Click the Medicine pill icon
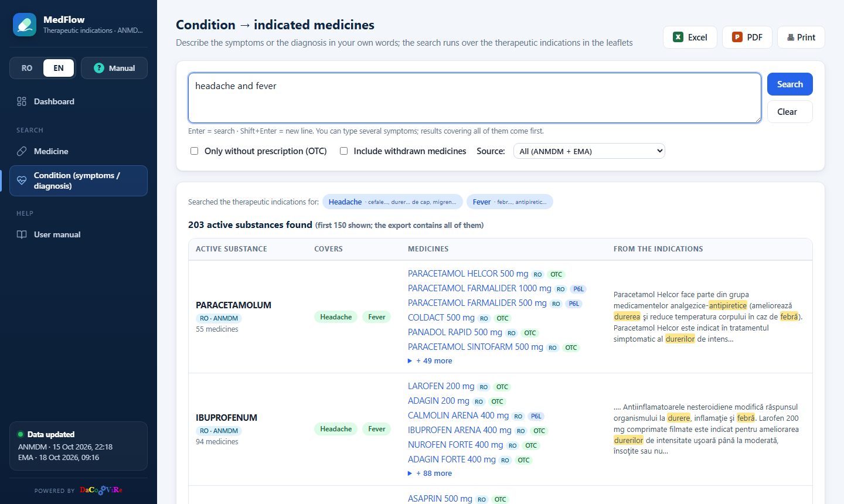 point(22,151)
